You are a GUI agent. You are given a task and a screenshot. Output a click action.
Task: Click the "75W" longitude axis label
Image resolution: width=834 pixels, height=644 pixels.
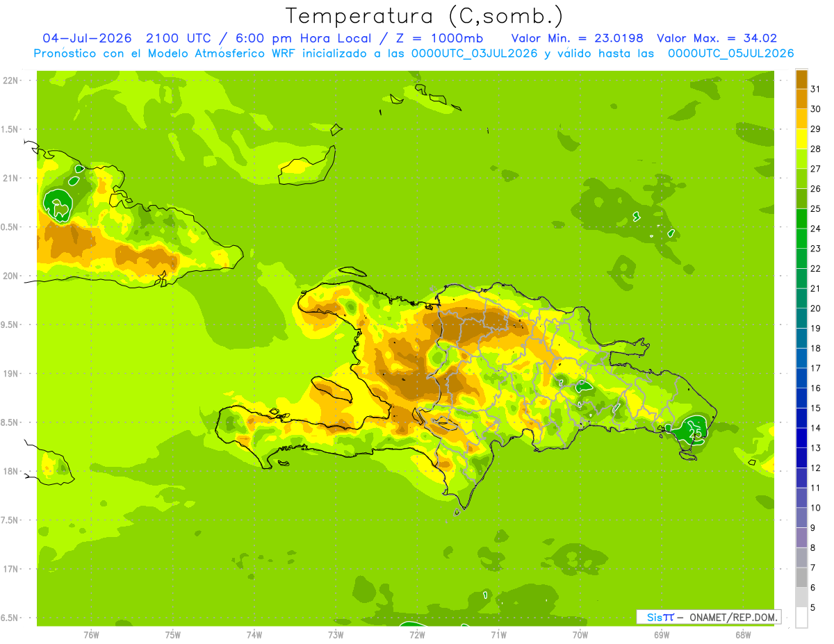coord(173,635)
